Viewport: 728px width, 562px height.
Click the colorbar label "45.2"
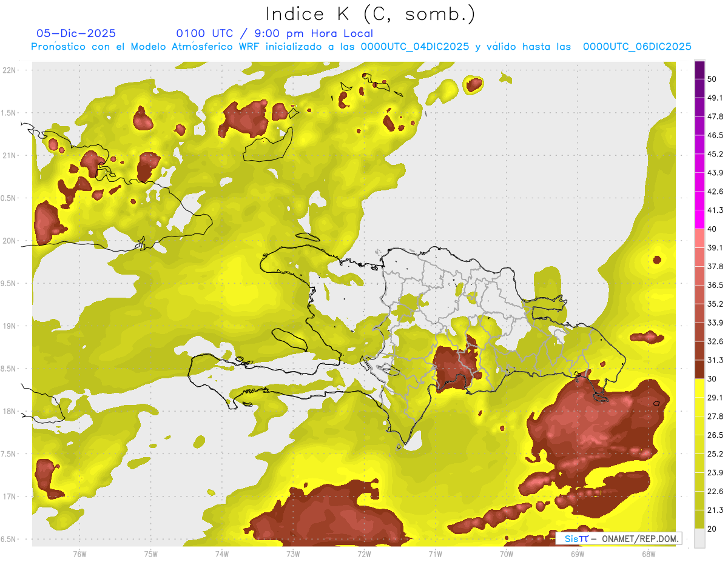(x=715, y=154)
